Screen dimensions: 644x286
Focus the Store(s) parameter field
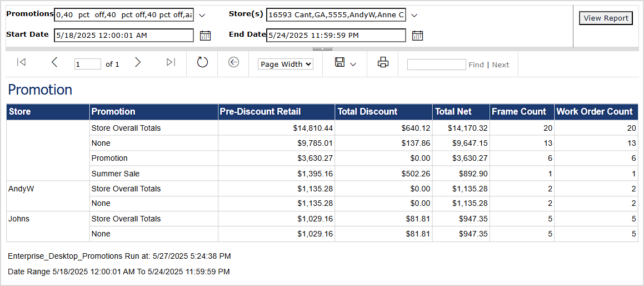(x=336, y=15)
